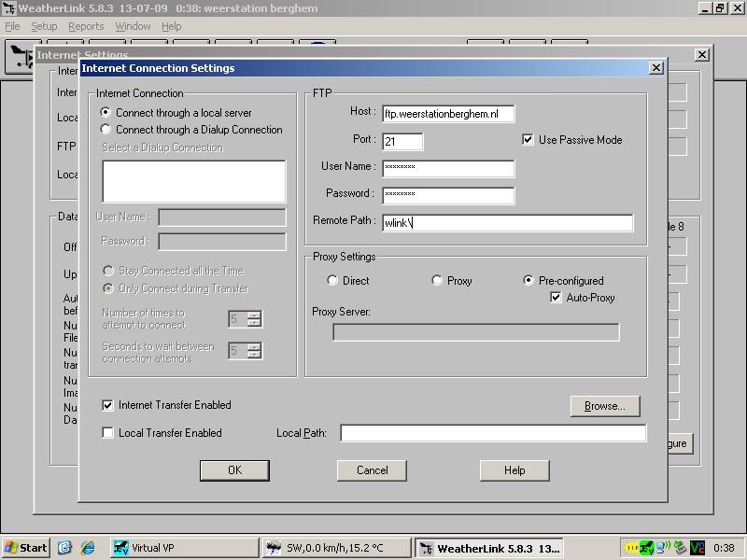The image size is (747, 560).
Task: Click the FTP Host field
Action: coord(448,114)
